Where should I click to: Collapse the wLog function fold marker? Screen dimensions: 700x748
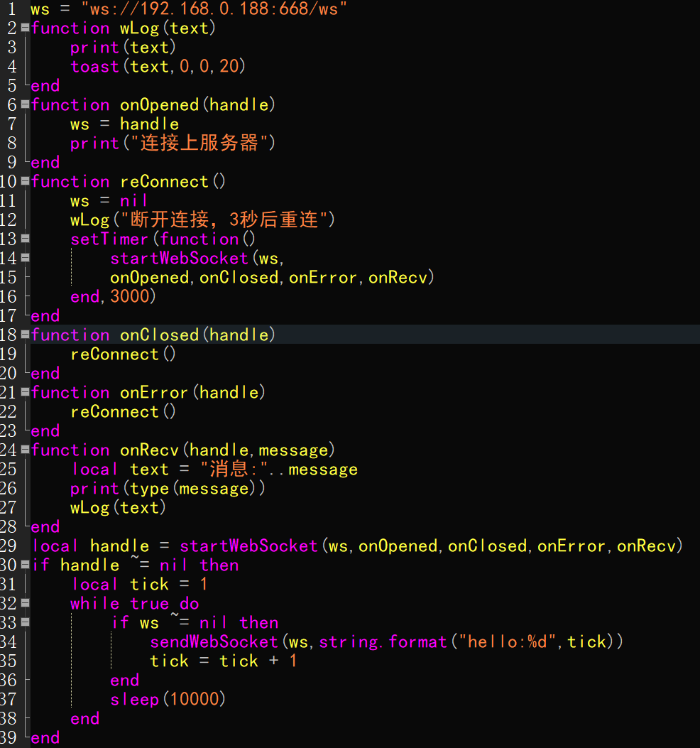(x=26, y=28)
